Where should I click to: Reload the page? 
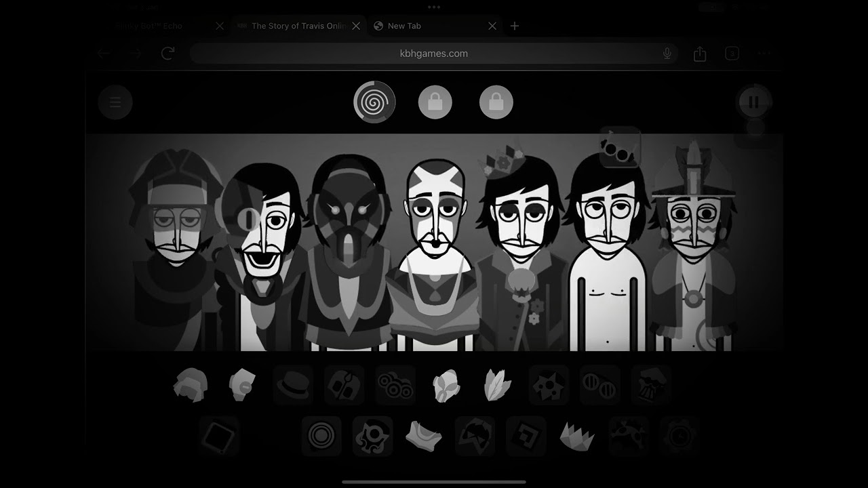coord(168,53)
